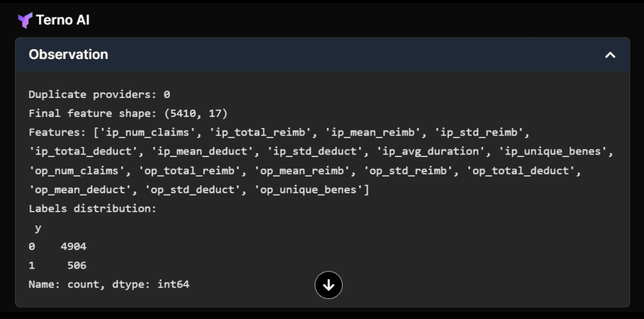This screenshot has height=319, width=644.
Task: Click the 'Labels distribution:' line
Action: (x=93, y=208)
